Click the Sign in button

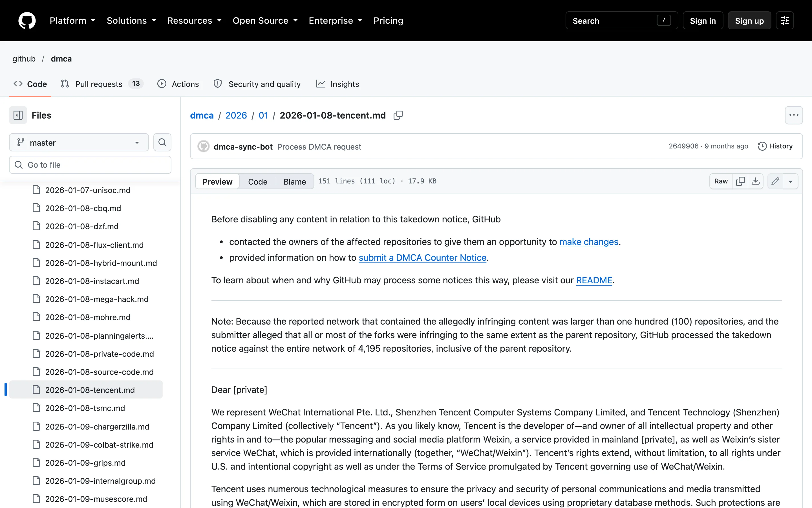(703, 21)
